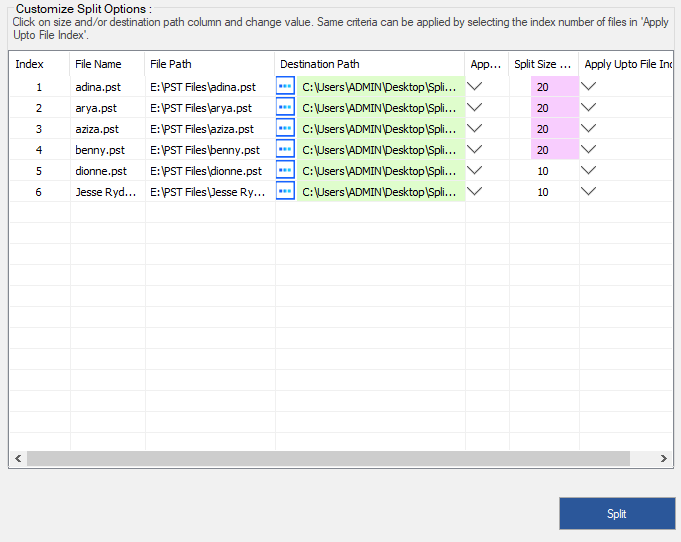Image resolution: width=681 pixels, height=542 pixels.
Task: Select file name Jesse Ryd...
Action: [x=106, y=192]
